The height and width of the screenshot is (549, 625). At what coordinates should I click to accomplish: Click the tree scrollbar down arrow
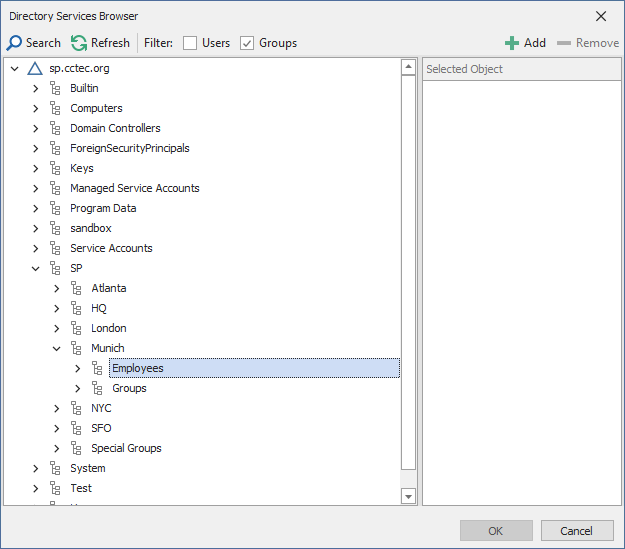click(408, 496)
